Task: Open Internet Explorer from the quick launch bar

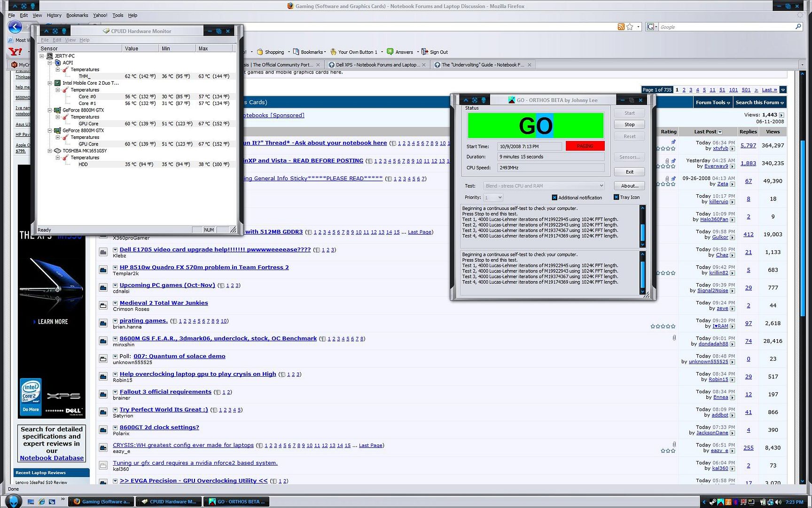Action: click(x=41, y=502)
